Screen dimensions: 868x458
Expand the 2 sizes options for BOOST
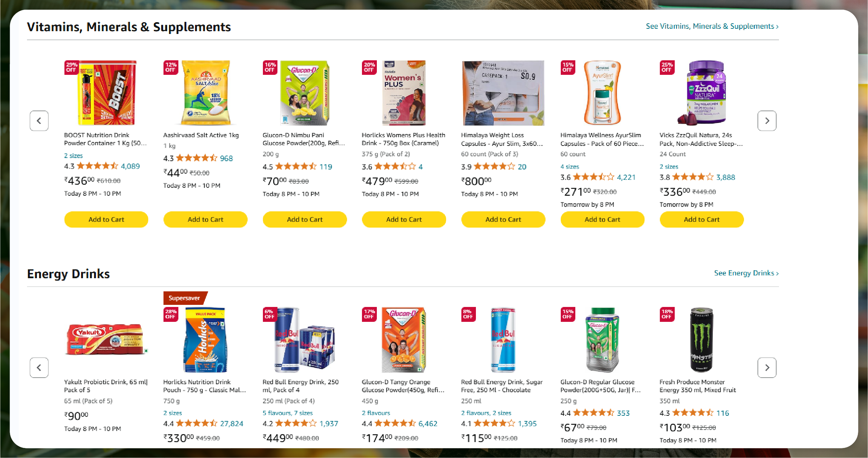click(73, 156)
